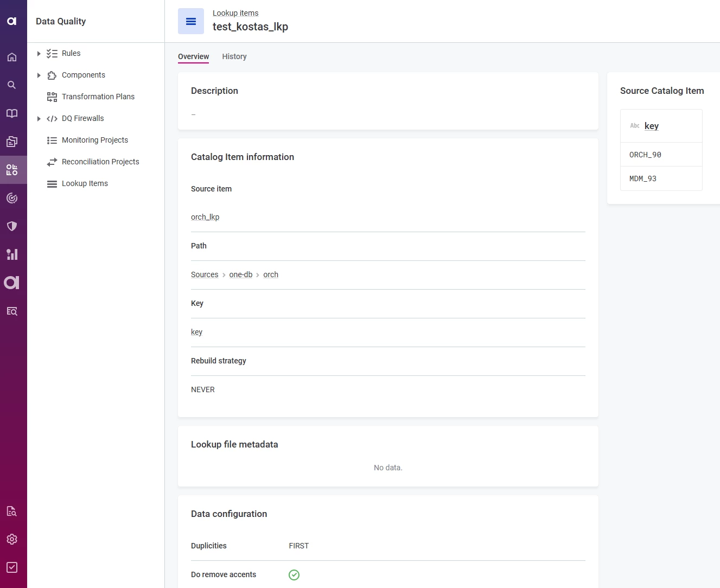The image size is (720, 588).
Task: Click the Lookup Items lines icon
Action: tap(52, 184)
